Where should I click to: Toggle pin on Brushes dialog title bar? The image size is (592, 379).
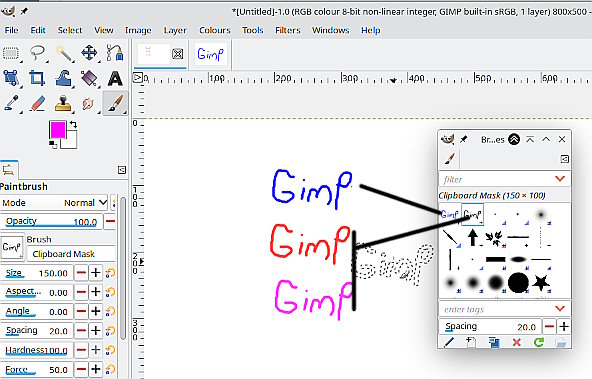[464, 139]
